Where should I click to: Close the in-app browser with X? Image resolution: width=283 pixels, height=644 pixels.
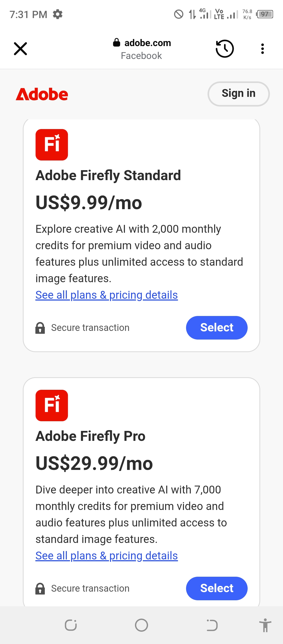point(20,49)
